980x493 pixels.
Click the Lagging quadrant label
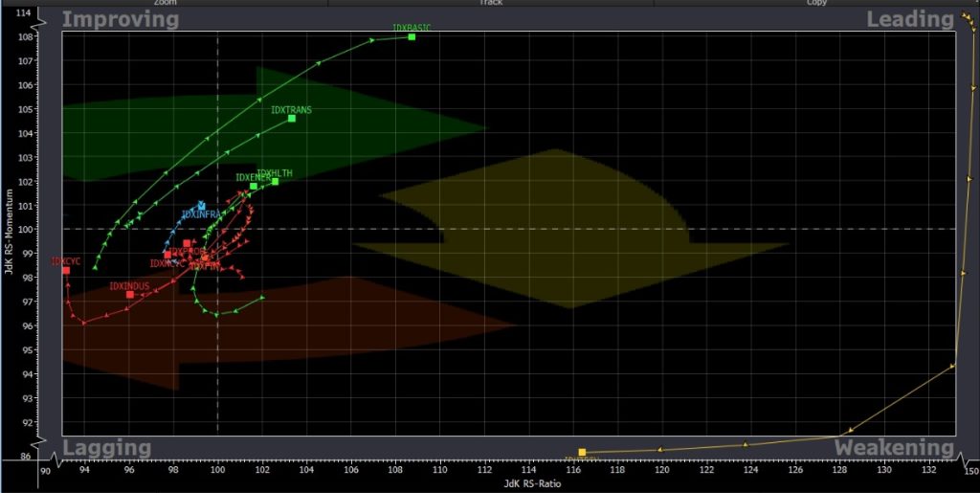(x=107, y=448)
